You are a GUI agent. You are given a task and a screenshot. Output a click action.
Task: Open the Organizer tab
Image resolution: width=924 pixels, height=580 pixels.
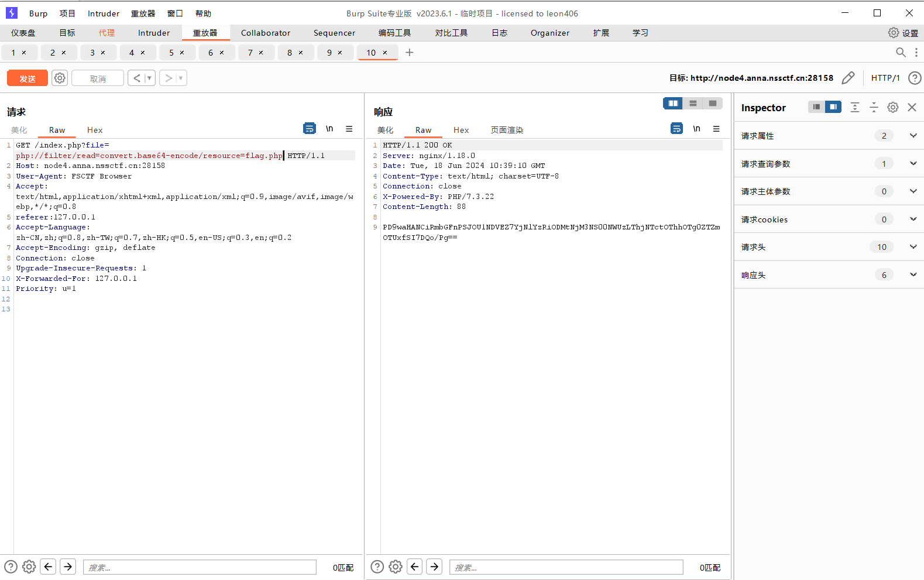[x=550, y=33]
